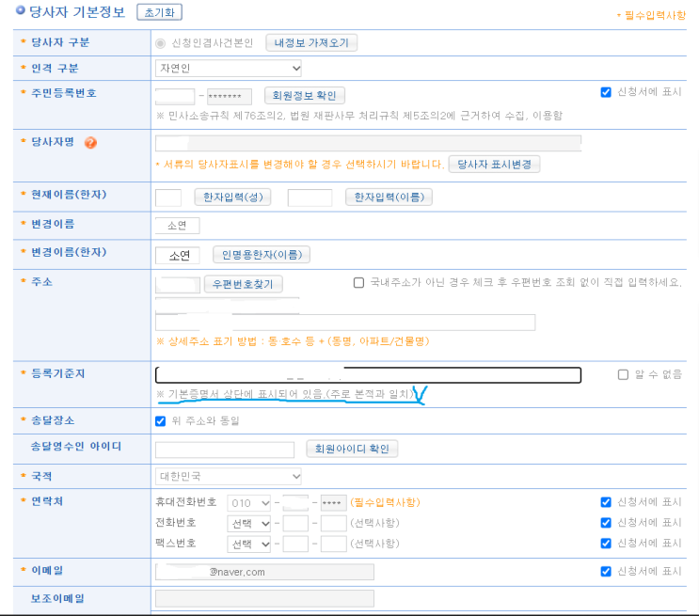Toggle 신청서에 표시 checkbox for 이메일
Image resolution: width=699 pixels, height=616 pixels.
coord(605,572)
